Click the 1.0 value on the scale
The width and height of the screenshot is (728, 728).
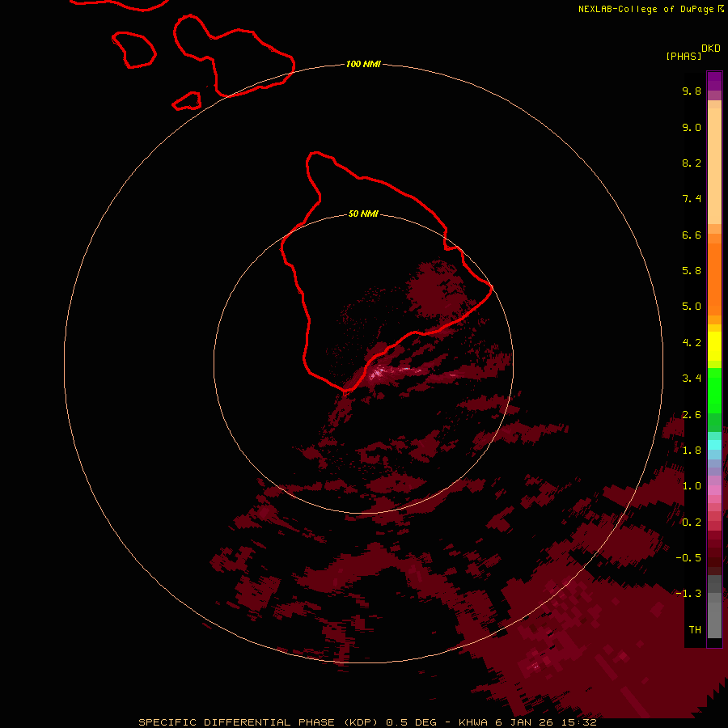[692, 486]
